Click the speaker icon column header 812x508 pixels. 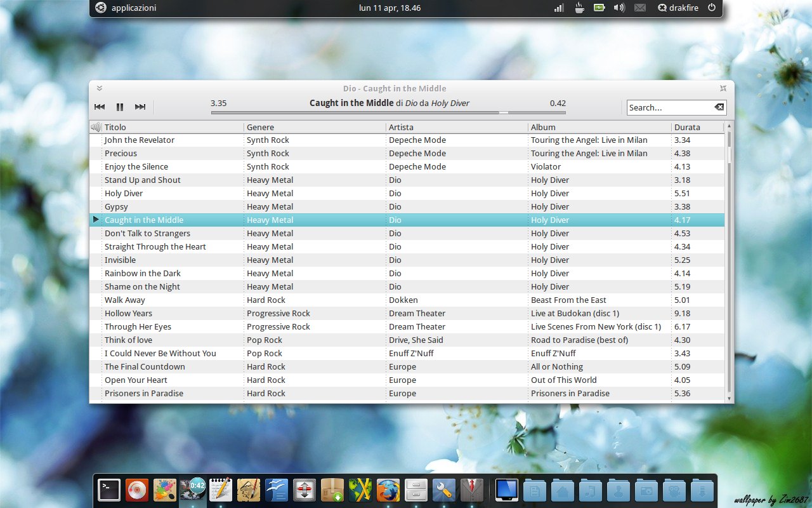[96, 127]
